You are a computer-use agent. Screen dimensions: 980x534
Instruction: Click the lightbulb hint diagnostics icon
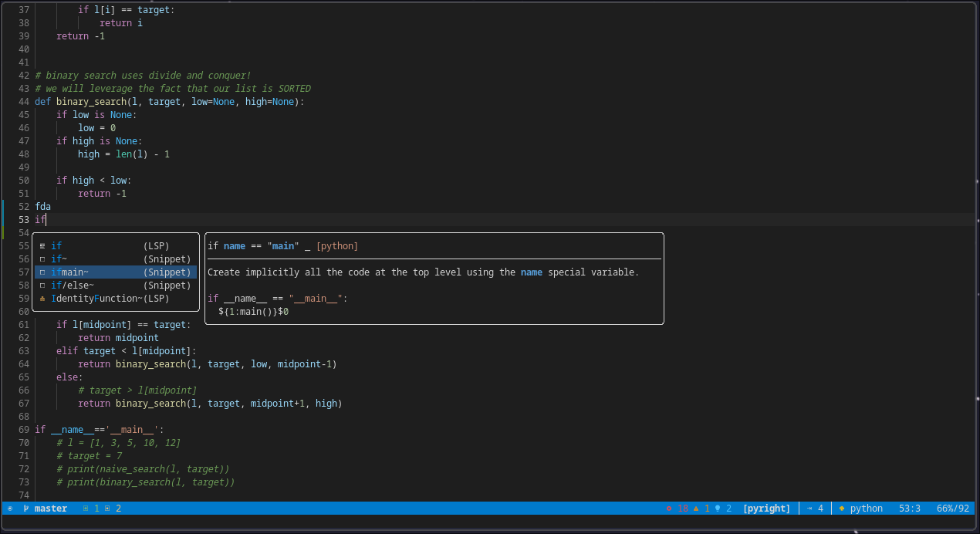718,509
